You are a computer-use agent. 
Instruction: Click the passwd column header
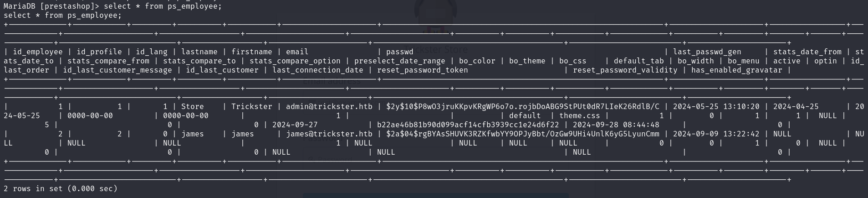[x=400, y=52]
